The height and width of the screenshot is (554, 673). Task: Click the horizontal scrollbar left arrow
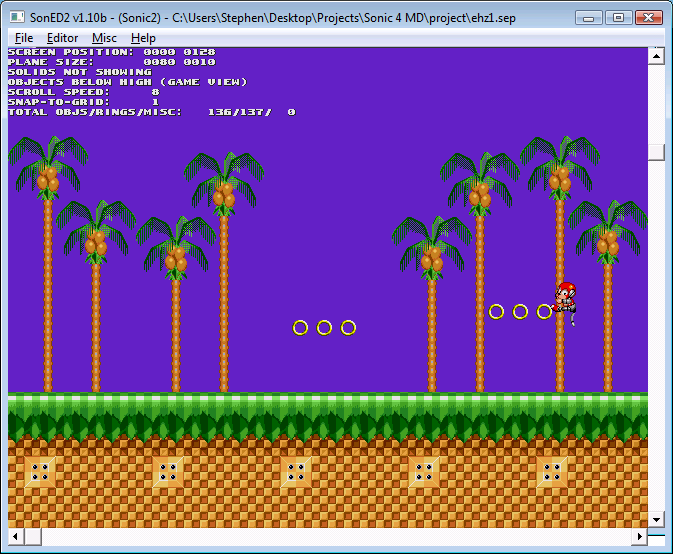click(x=16, y=536)
